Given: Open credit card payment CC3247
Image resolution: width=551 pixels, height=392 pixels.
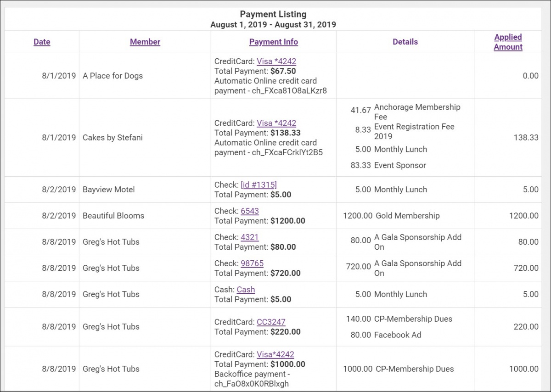Looking at the screenshot, I should click(271, 322).
